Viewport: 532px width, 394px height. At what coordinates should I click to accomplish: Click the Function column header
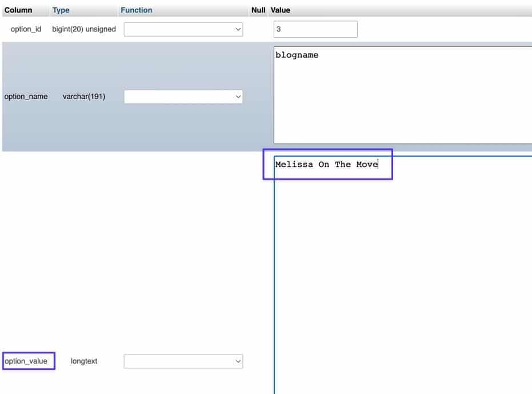click(136, 10)
